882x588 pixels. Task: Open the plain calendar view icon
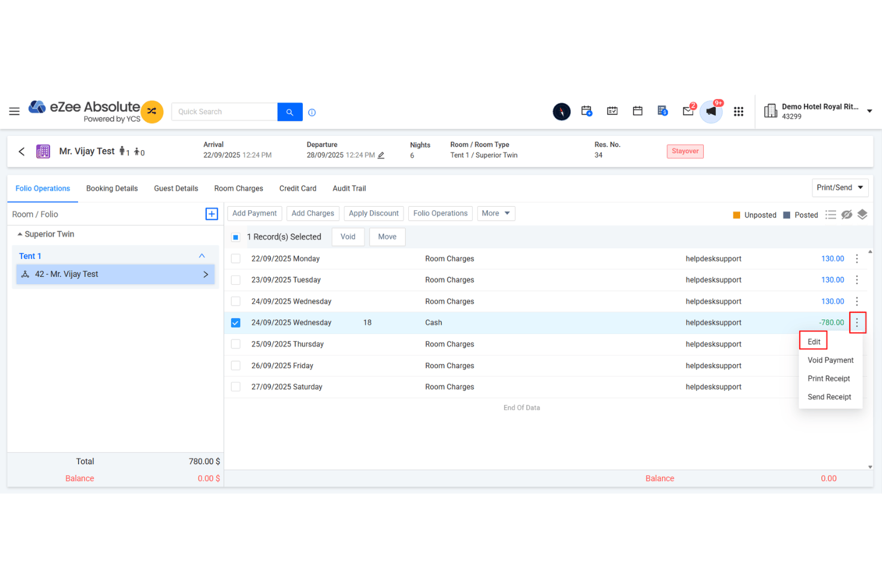(x=638, y=111)
